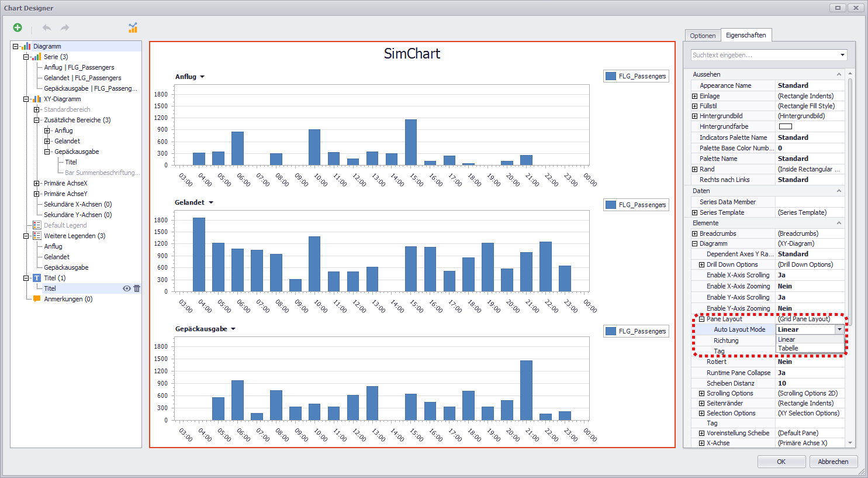Delete the Titel item via trash icon
This screenshot has width=868, height=478.
(137, 288)
